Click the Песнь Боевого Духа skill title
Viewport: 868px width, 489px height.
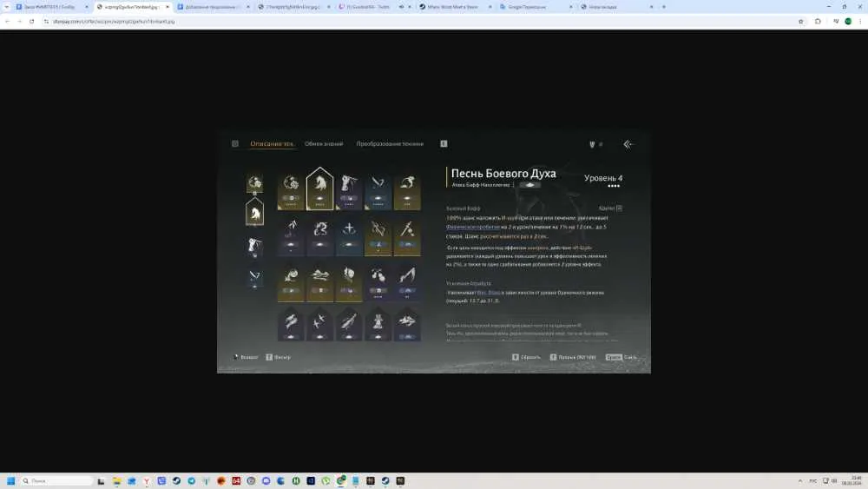pos(503,174)
